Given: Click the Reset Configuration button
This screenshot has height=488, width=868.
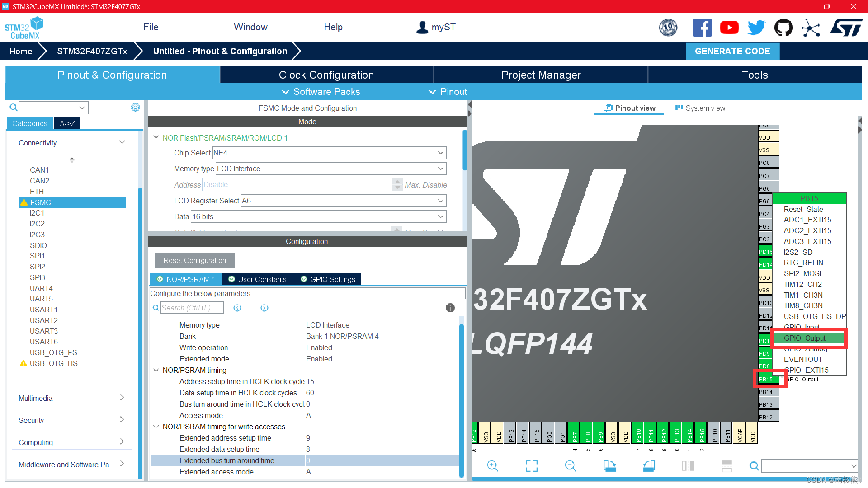Looking at the screenshot, I should pos(194,260).
